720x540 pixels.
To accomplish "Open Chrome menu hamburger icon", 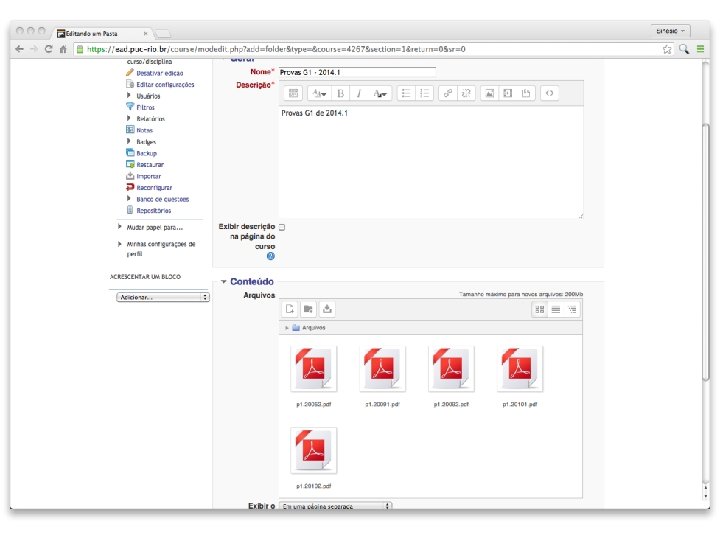I will click(x=700, y=49).
